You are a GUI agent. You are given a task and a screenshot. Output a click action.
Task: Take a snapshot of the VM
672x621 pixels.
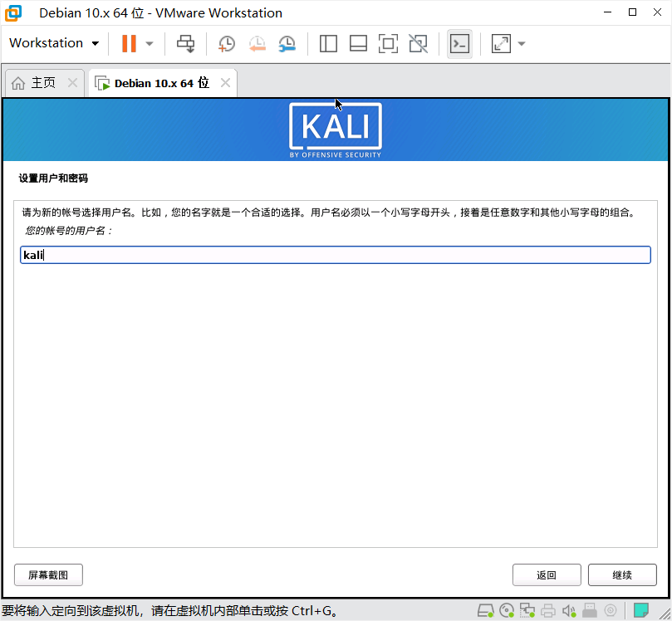coord(226,44)
